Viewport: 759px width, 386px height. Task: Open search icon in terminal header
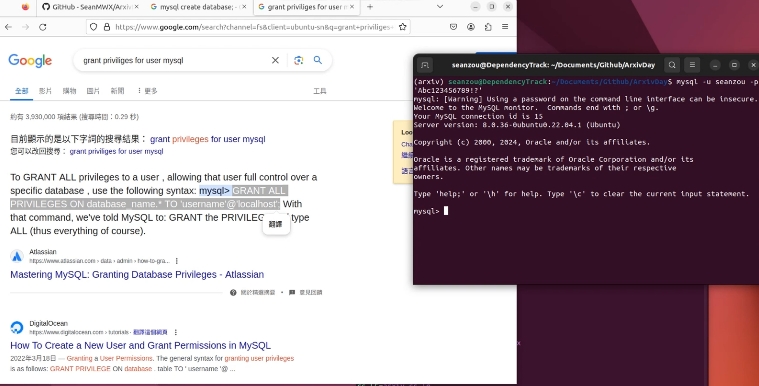pos(672,65)
